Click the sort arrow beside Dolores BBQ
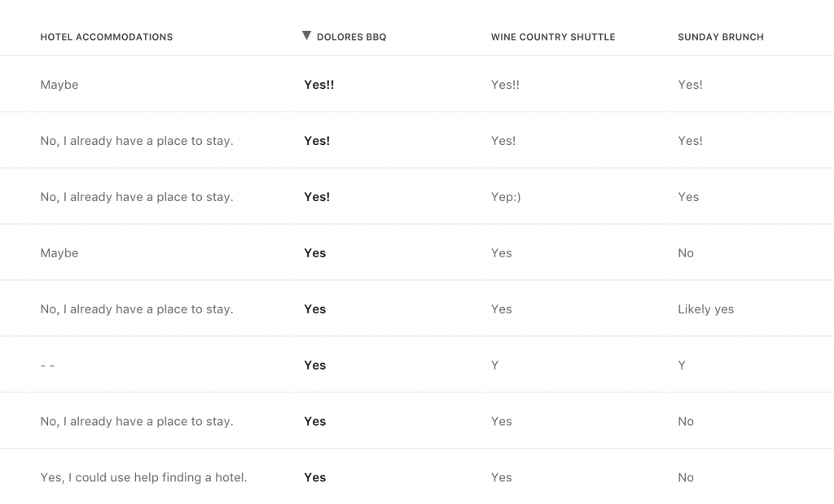The width and height of the screenshot is (834, 504). click(x=306, y=35)
